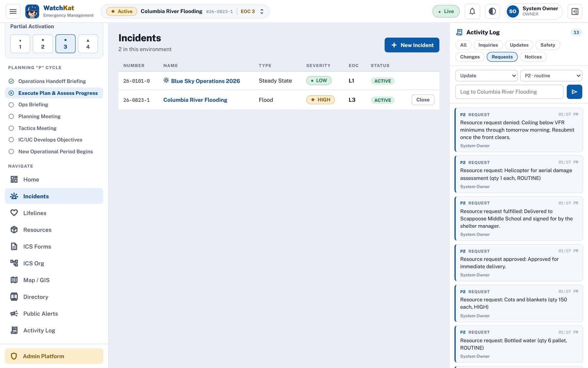This screenshot has width=588, height=368.
Task: Open notifications bell
Action: 472,11
